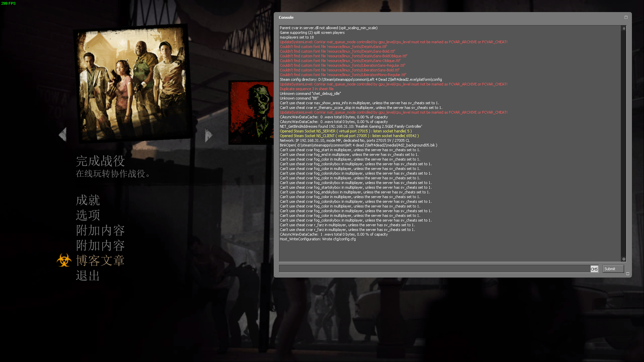Close the Console window with top-right button
The height and width of the screenshot is (362, 644).
(x=626, y=17)
